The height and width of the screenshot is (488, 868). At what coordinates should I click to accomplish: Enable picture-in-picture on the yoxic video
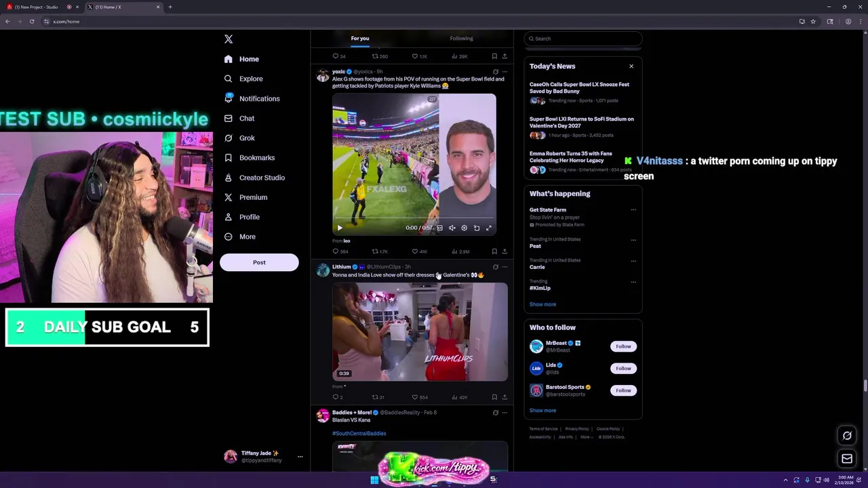point(476,228)
